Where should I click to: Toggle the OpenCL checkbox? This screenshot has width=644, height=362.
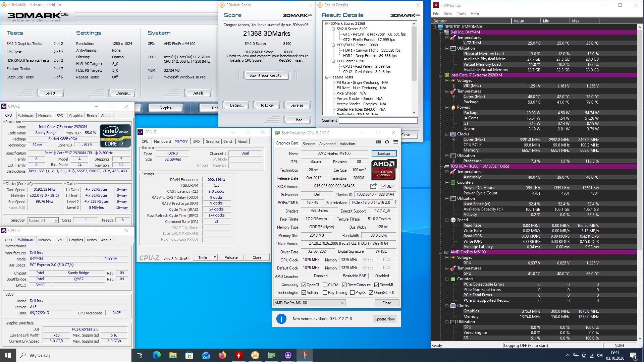coord(304,285)
